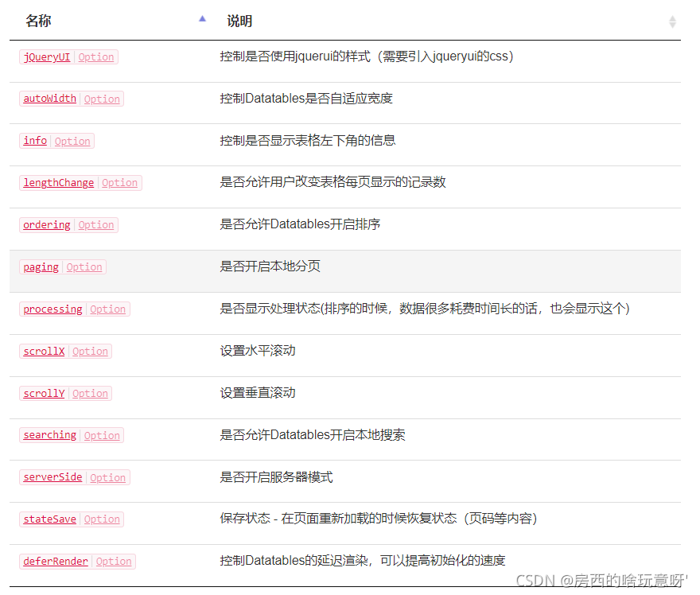Open the Option link beside deferRender
Viewport: 700px width, 595px height.
coord(114,561)
